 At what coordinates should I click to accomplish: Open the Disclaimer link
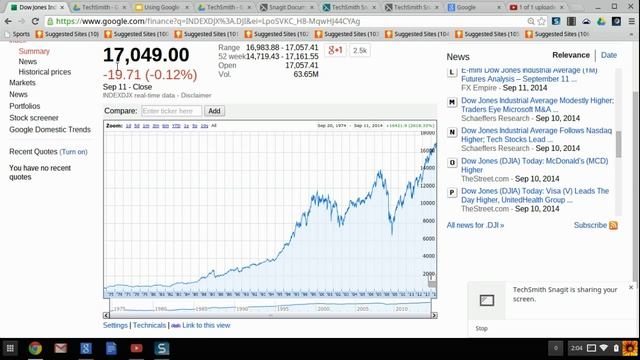[196, 95]
